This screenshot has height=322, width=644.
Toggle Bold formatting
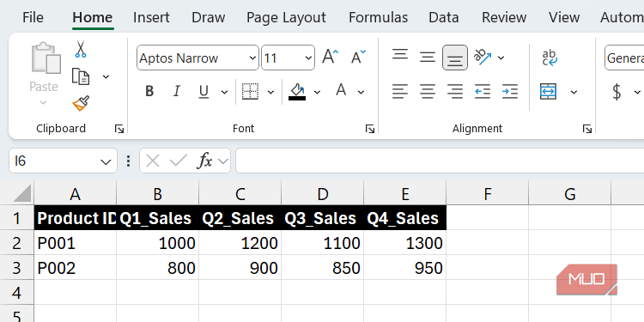click(149, 91)
